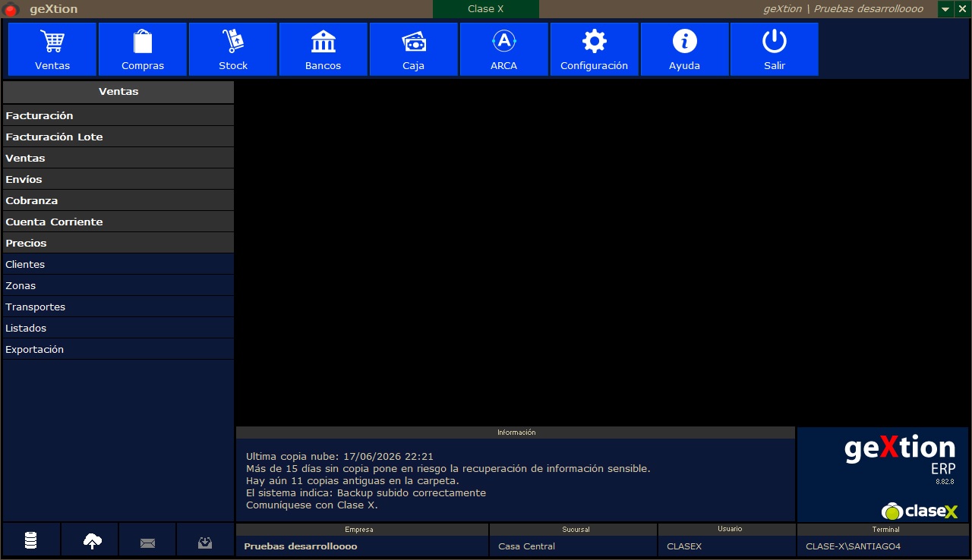Click the Empresa field Pruebas desarrolloooo
This screenshot has height=560, width=972.
coord(362,546)
